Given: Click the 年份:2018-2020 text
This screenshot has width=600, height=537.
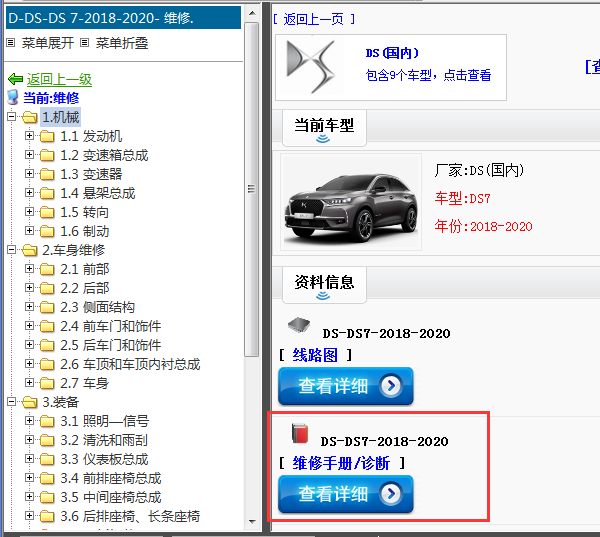Looking at the screenshot, I should point(483,226).
